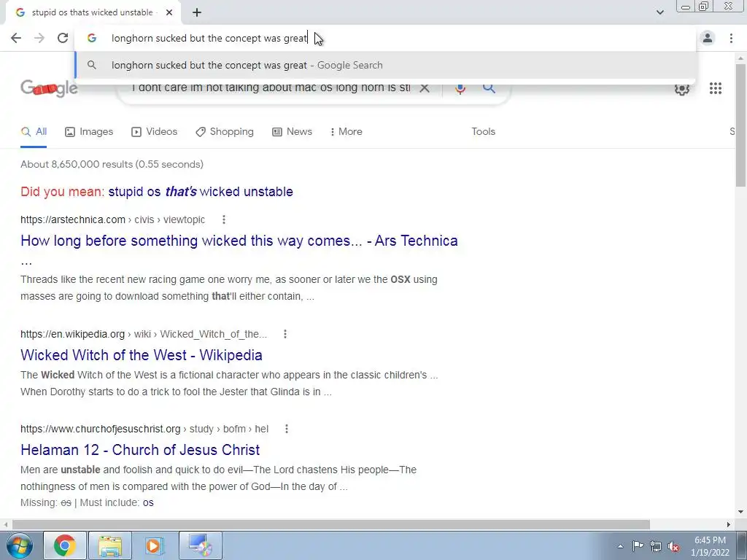Screen dimensions: 747x560
Task: Close the 'stupid os thats wicked unstable' tab
Action: 169,12
